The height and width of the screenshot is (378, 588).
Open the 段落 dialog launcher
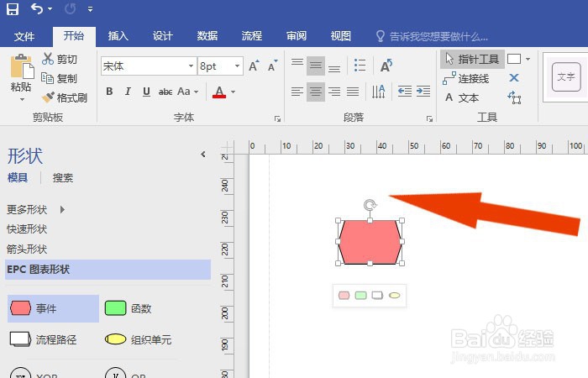point(429,119)
